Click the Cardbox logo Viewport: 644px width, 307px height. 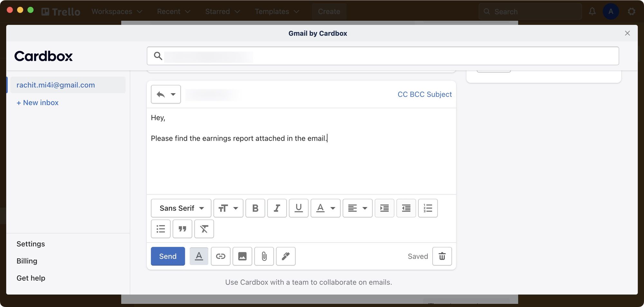(x=43, y=56)
